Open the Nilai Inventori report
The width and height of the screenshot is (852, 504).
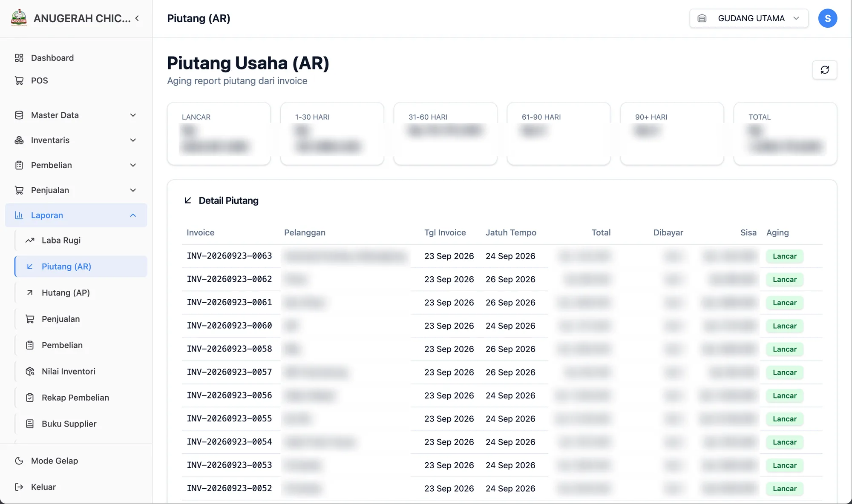81,372
